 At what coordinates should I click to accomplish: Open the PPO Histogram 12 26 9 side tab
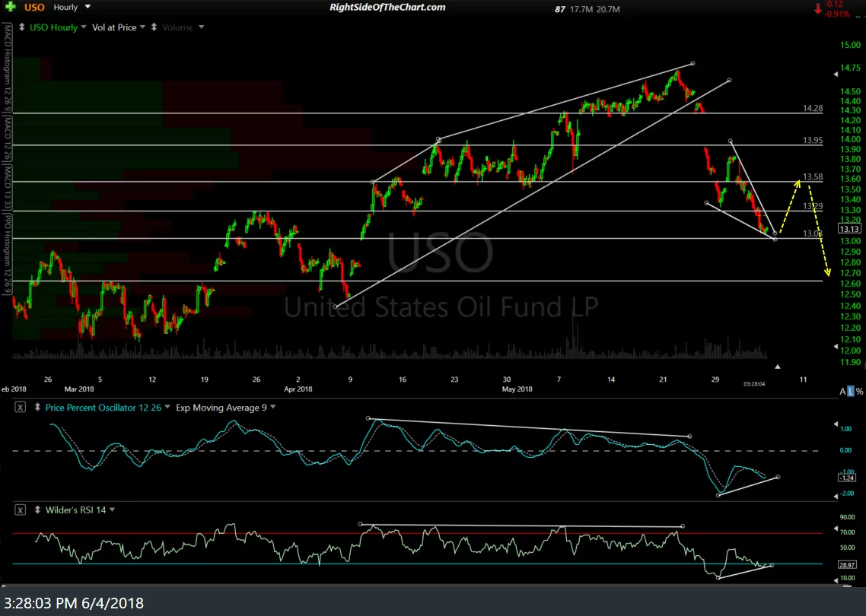pyautogui.click(x=7, y=252)
